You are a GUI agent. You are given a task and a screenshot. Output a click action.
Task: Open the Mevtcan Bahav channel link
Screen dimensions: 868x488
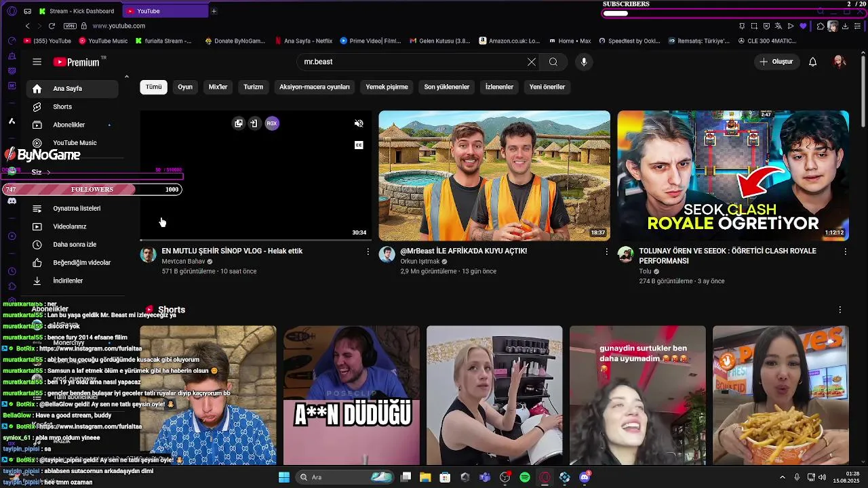click(x=183, y=262)
